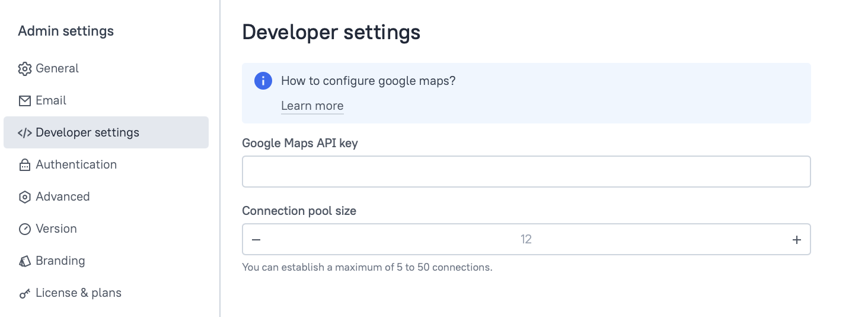Click the Branding swatch icon

(x=24, y=261)
